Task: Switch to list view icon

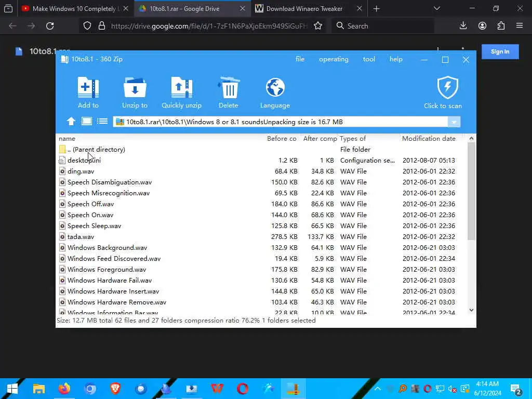Action: 102,121
